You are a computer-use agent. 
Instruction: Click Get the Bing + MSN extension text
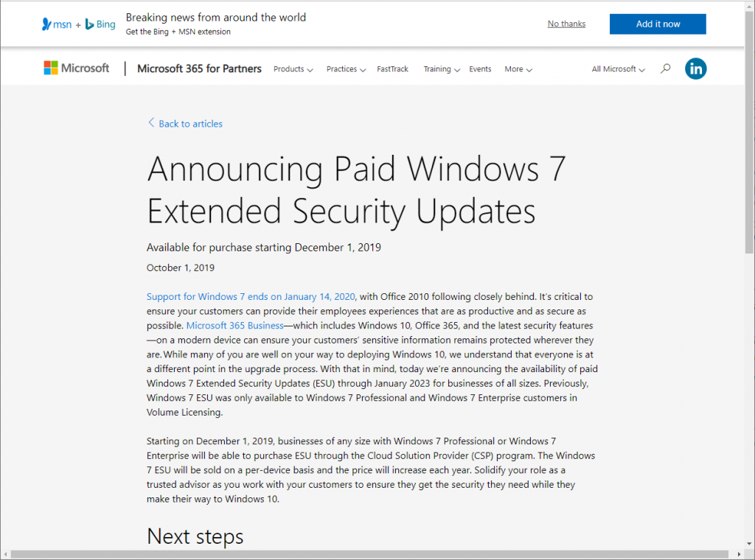click(178, 32)
